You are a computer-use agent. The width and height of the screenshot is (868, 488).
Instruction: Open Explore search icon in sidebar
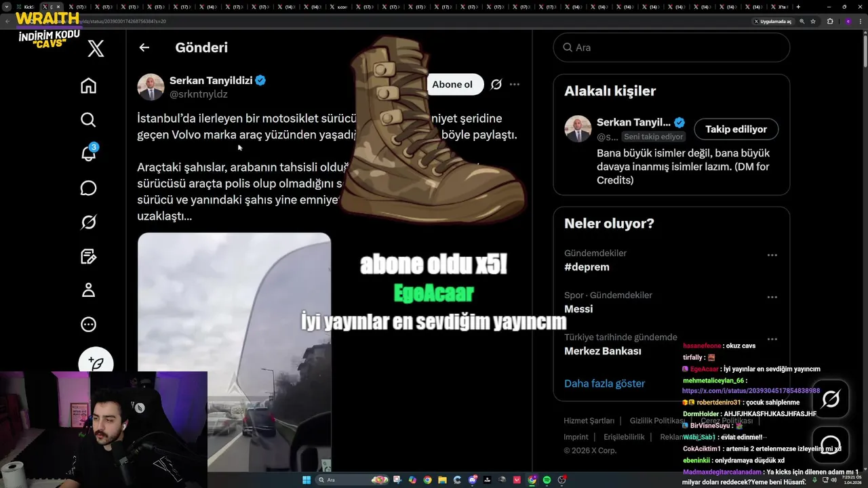[x=88, y=120]
